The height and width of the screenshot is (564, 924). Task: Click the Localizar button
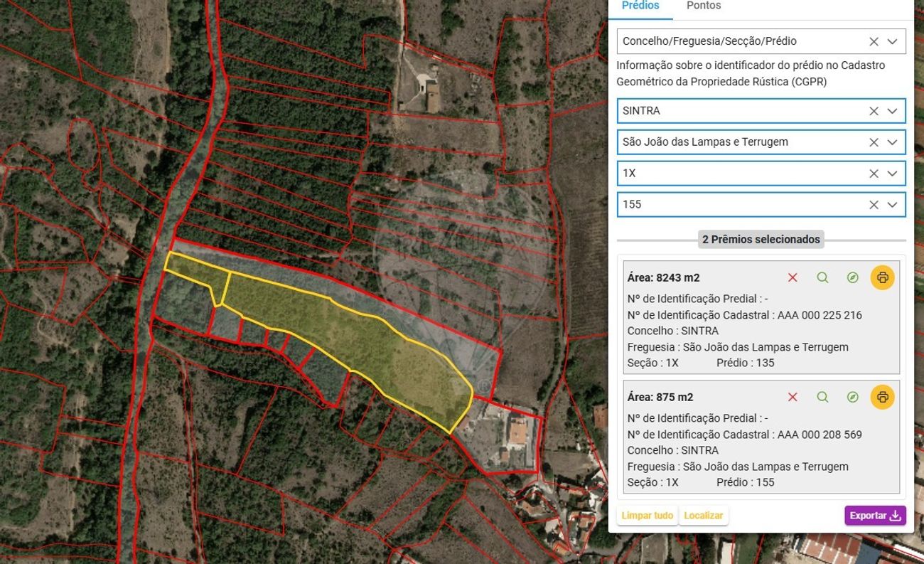tap(704, 516)
